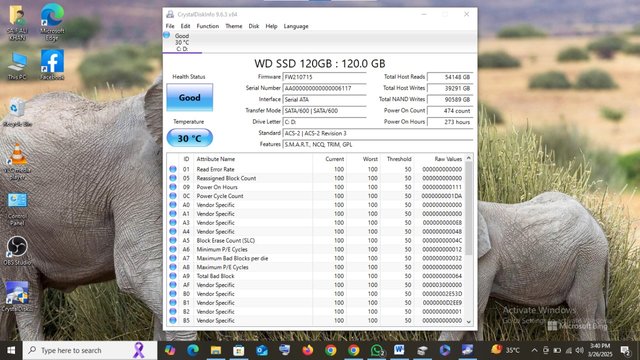The width and height of the screenshot is (640, 360).
Task: Click status icon for Reassigned Block Count
Action: point(173,178)
